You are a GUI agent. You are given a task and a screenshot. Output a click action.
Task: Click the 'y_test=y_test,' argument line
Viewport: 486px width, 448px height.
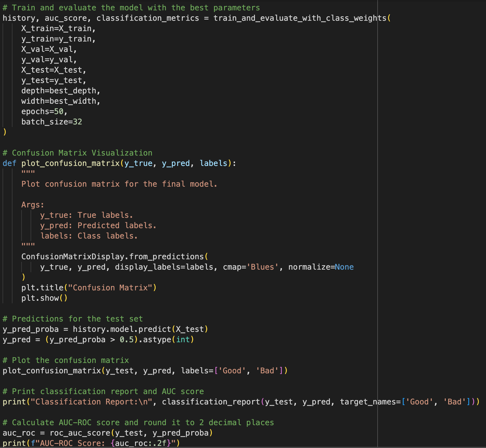pyautogui.click(x=54, y=80)
